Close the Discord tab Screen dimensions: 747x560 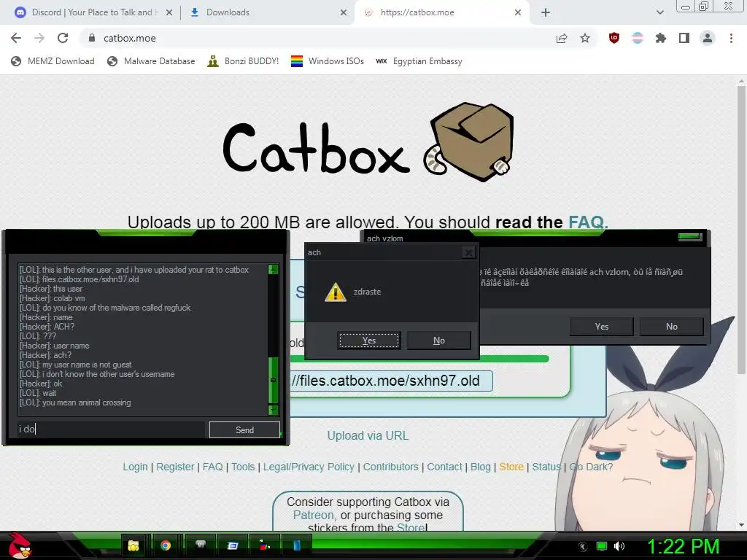point(169,12)
